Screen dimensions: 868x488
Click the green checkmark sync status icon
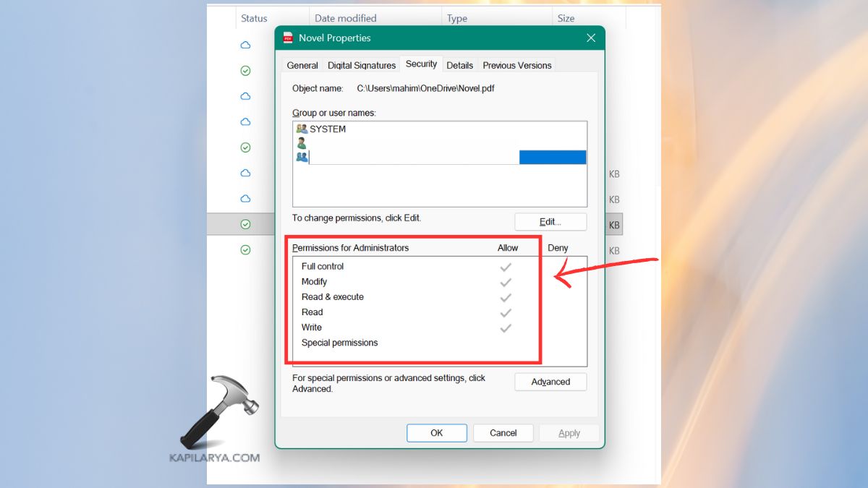pos(244,70)
